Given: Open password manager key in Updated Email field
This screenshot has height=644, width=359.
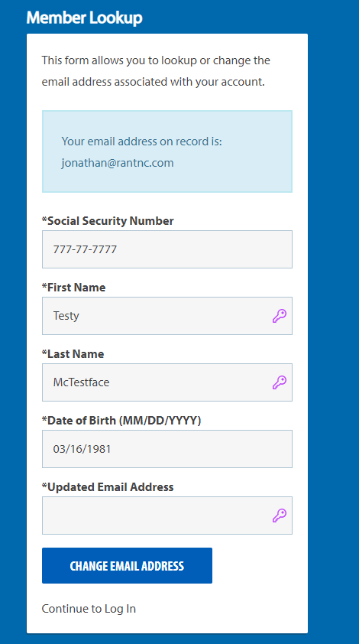Looking at the screenshot, I should [280, 516].
